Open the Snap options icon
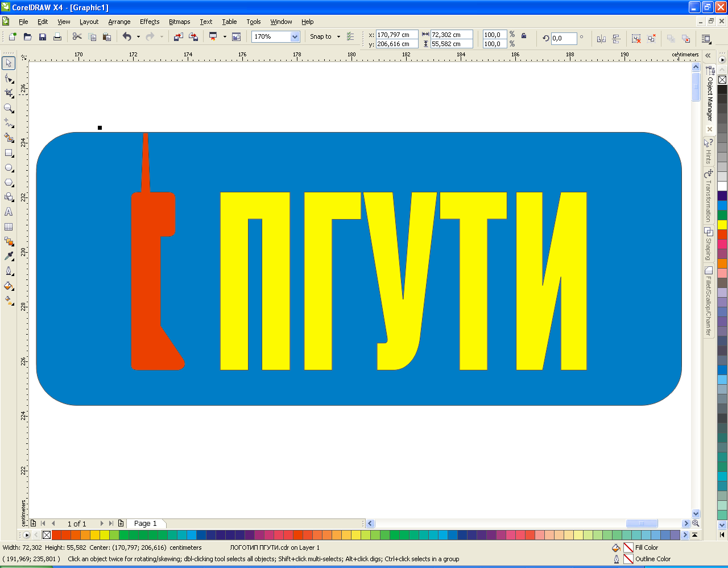 pyautogui.click(x=350, y=37)
